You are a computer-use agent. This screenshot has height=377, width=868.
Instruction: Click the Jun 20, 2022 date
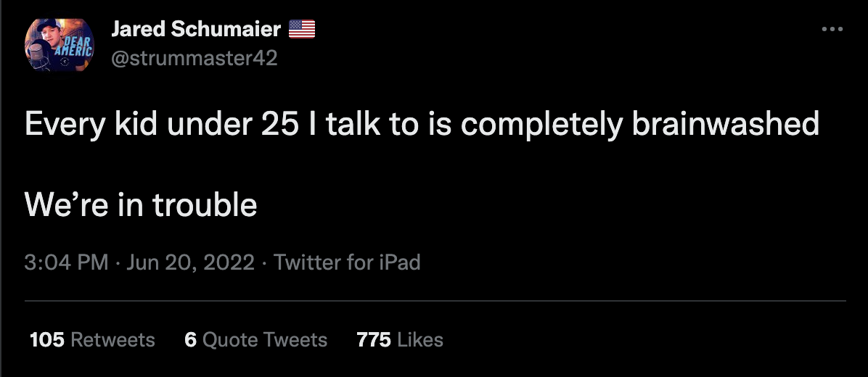point(190,262)
